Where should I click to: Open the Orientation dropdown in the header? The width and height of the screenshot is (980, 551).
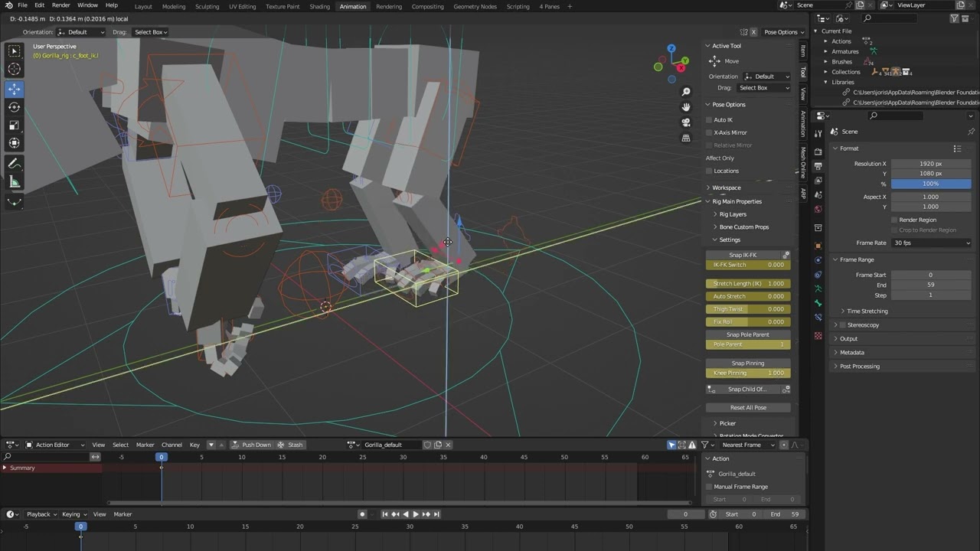81,32
